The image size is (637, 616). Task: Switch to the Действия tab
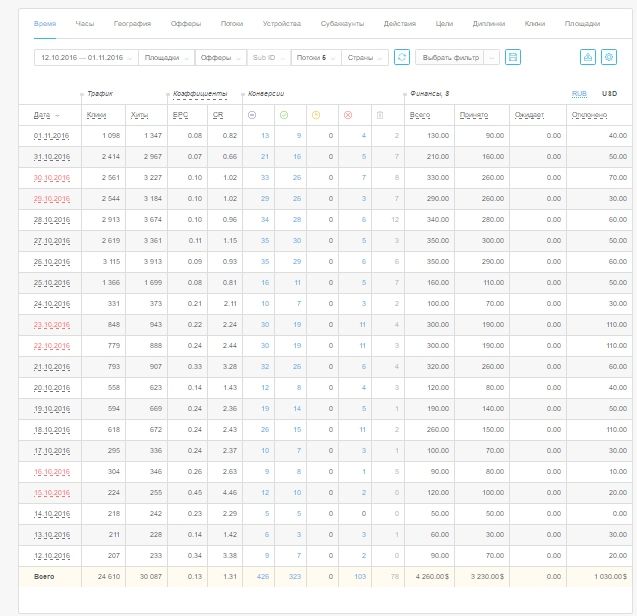[400, 24]
